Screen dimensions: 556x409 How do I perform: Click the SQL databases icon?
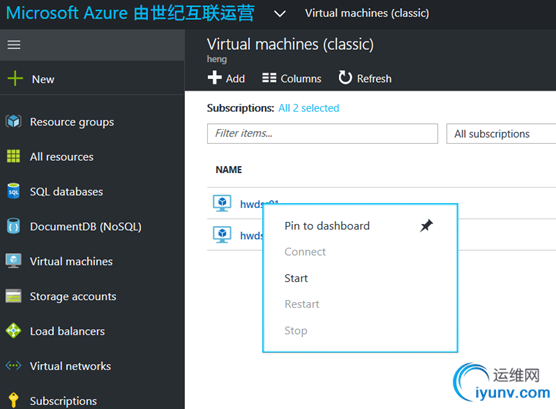13,191
